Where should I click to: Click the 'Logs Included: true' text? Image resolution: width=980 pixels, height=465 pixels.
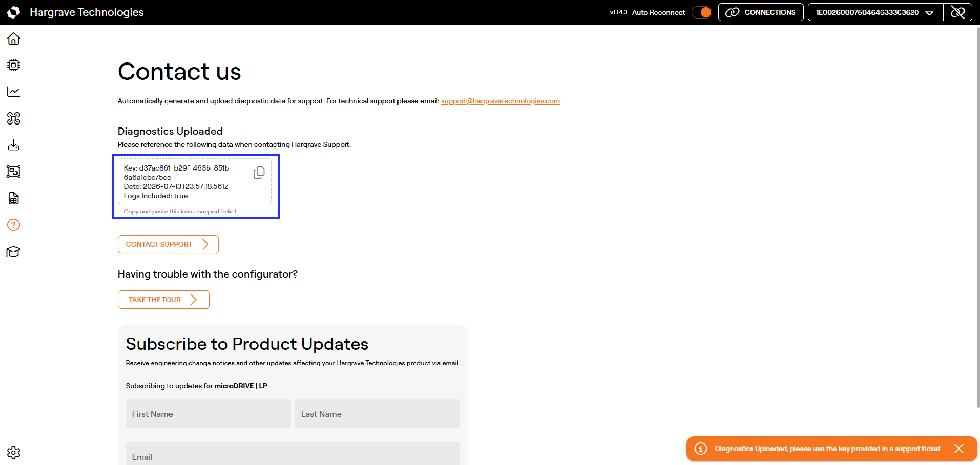pyautogui.click(x=156, y=196)
